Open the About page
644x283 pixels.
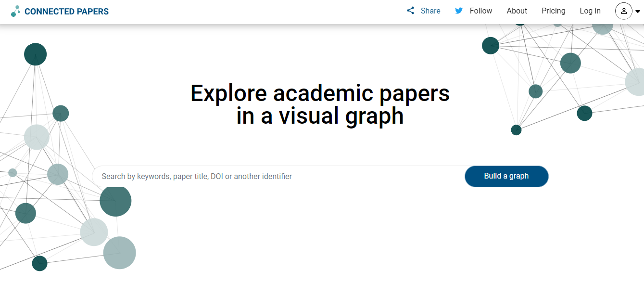[517, 11]
